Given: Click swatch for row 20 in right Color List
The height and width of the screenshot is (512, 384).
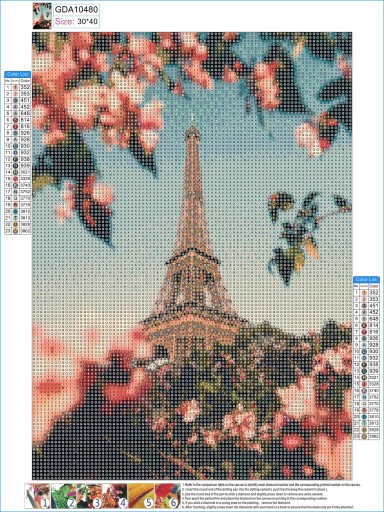Looking at the screenshot, I should coord(364,417).
